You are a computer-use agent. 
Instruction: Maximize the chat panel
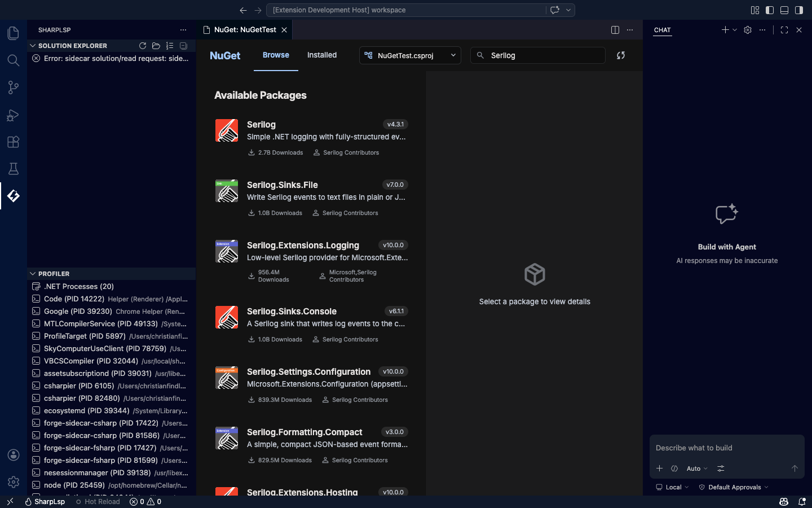point(784,30)
